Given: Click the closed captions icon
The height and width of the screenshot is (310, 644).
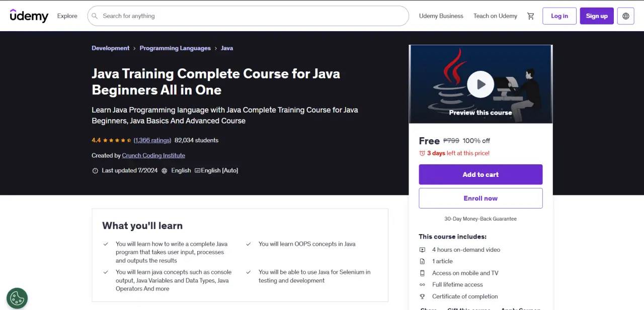Looking at the screenshot, I should pyautogui.click(x=197, y=171).
